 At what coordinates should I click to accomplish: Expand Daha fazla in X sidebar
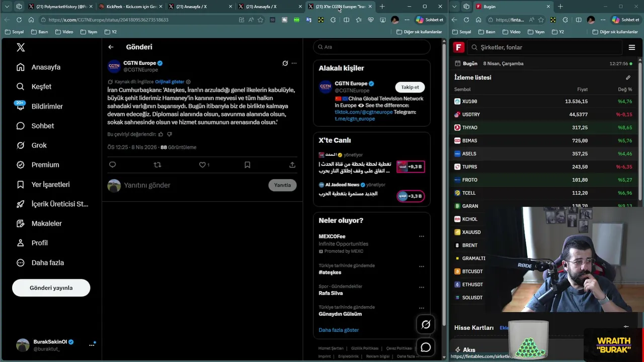click(x=40, y=262)
